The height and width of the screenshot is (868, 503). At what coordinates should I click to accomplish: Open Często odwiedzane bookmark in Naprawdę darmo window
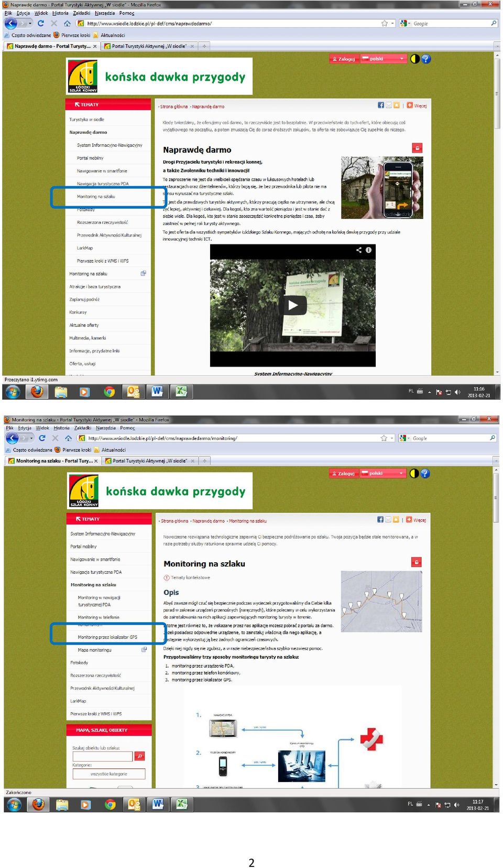(x=27, y=35)
